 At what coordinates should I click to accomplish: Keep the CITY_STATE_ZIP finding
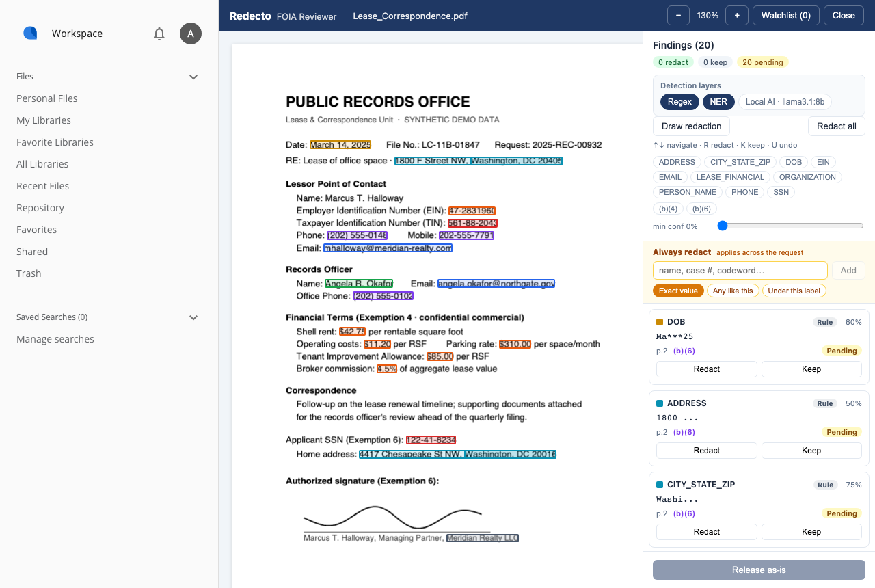pos(811,532)
